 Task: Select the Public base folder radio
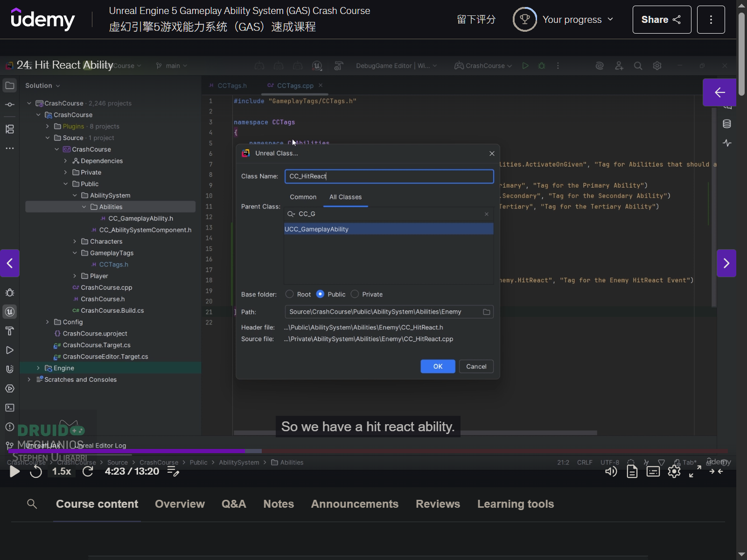click(x=320, y=294)
